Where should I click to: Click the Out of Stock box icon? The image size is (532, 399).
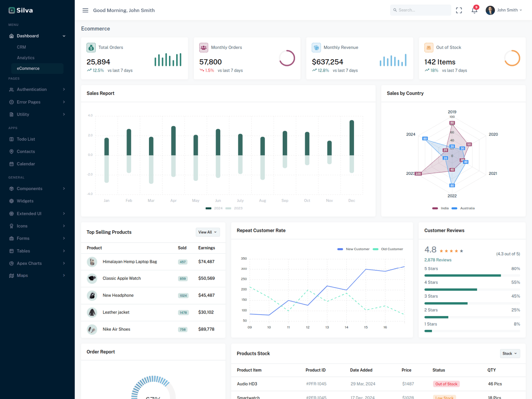[x=429, y=48]
